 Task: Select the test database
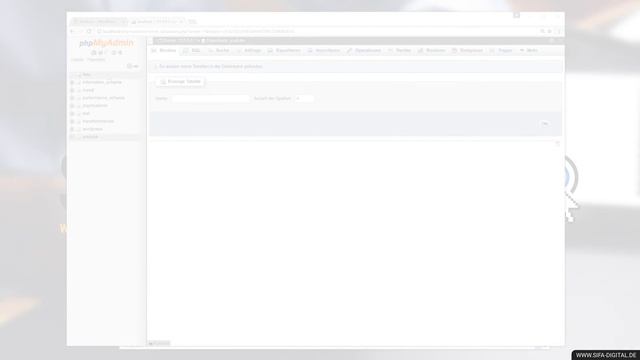pyautogui.click(x=86, y=113)
